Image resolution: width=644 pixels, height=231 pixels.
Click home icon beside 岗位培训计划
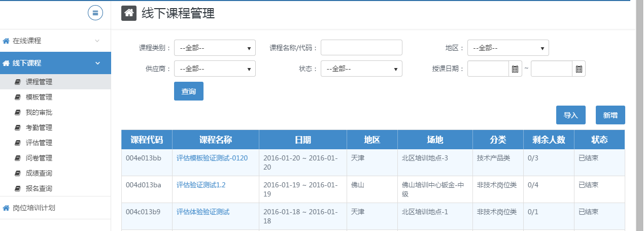point(6,208)
